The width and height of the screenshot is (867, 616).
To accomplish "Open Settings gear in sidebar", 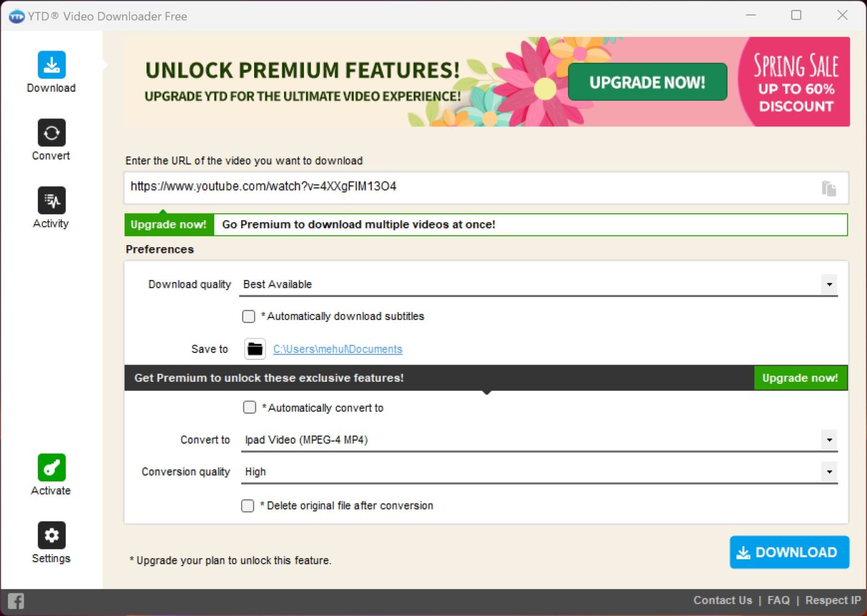I will [x=51, y=536].
